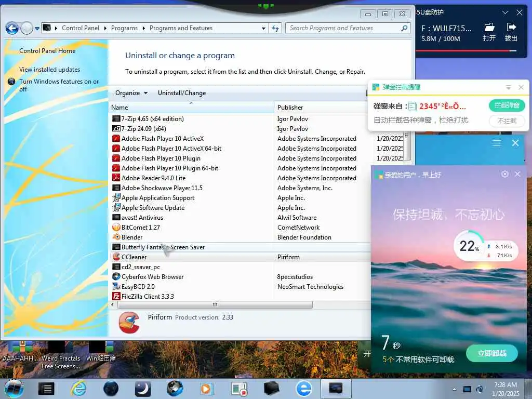Viewport: 532px width, 399px height.
Task: Click the EasyBCD 2.0 icon
Action: 116,286
